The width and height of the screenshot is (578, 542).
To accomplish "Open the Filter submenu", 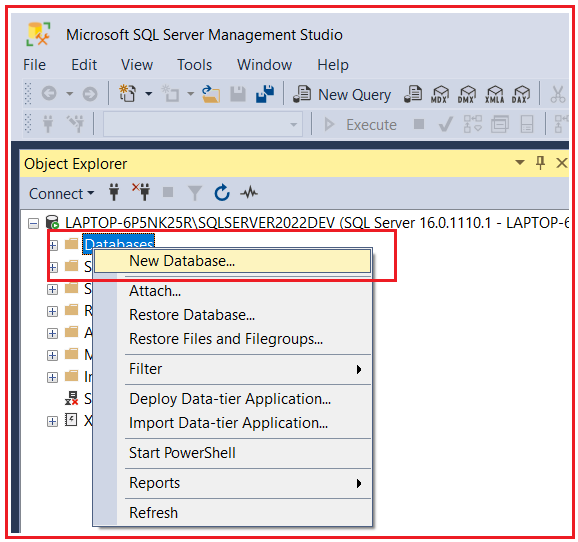I will [233, 369].
